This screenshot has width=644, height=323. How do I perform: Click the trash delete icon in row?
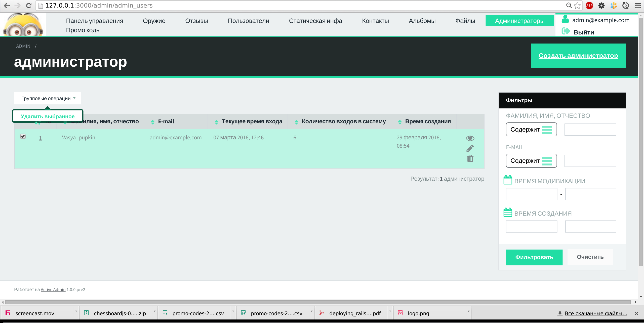coord(470,158)
